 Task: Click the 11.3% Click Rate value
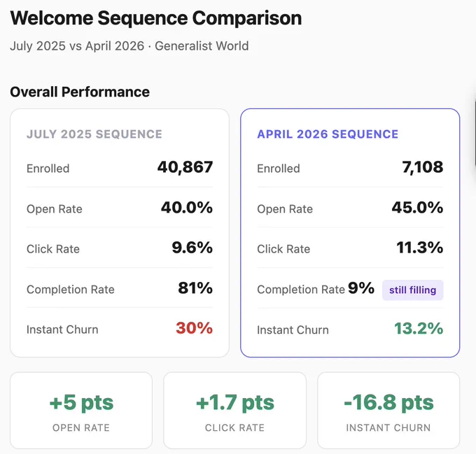pyautogui.click(x=420, y=248)
